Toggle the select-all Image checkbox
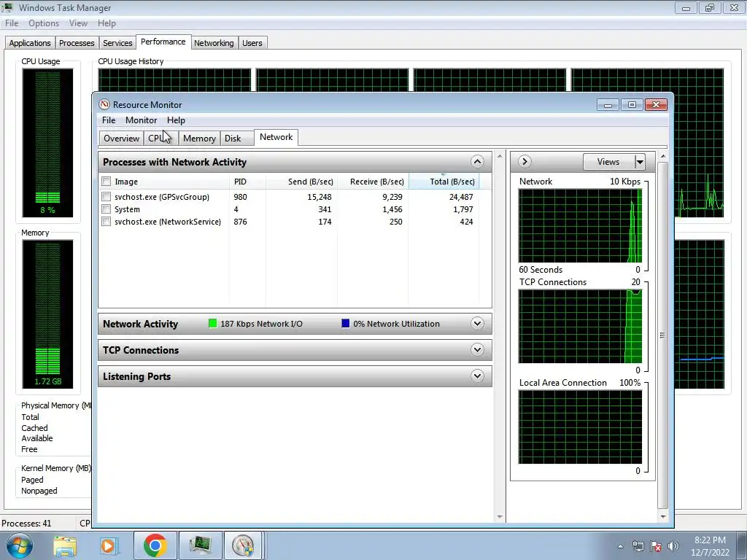The height and width of the screenshot is (560, 747). point(107,182)
